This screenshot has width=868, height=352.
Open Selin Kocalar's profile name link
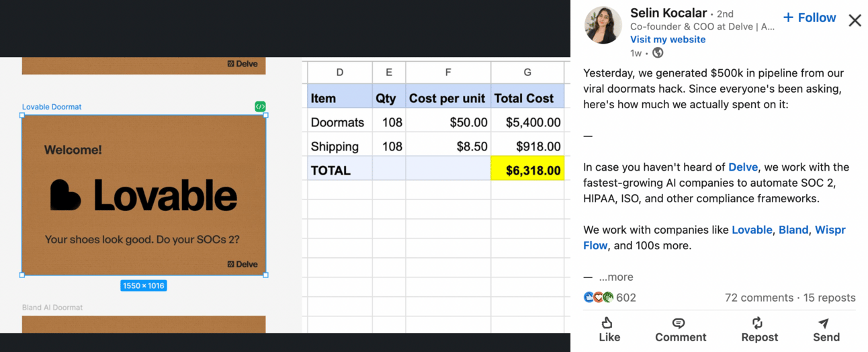(668, 13)
